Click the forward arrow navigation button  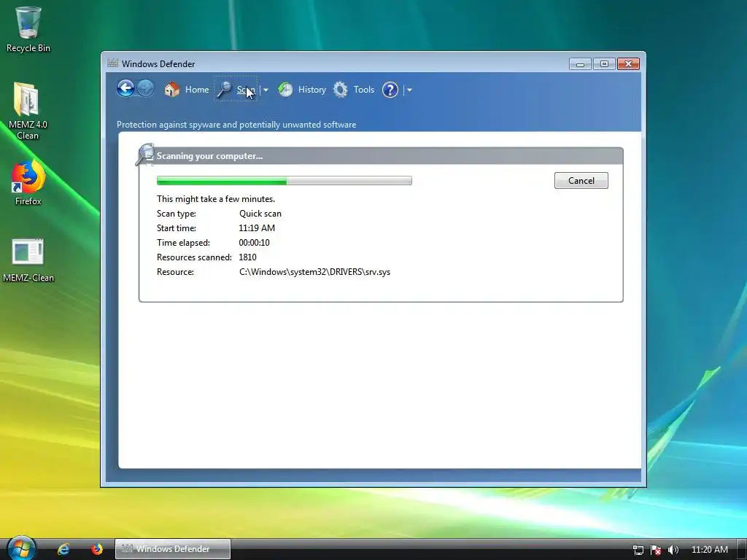tap(145, 88)
